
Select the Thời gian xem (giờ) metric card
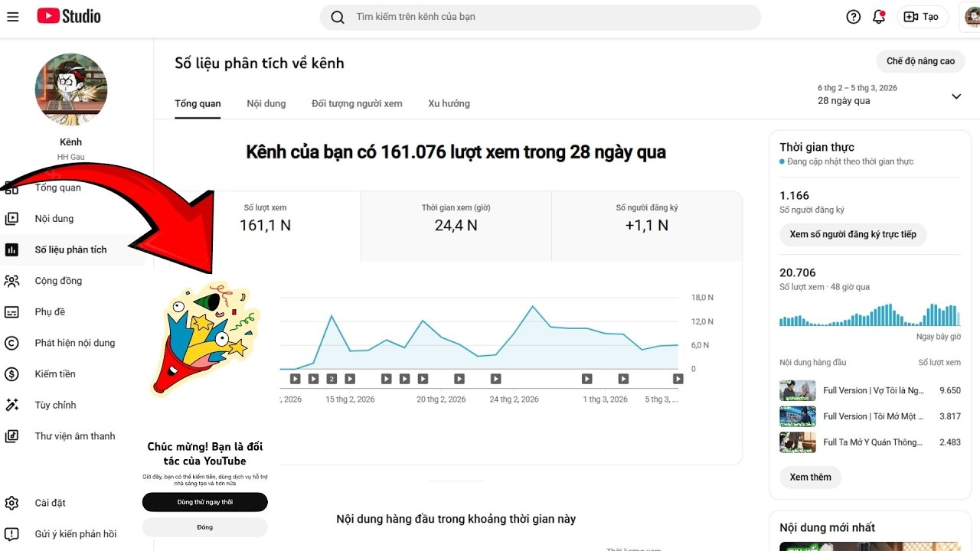(456, 217)
